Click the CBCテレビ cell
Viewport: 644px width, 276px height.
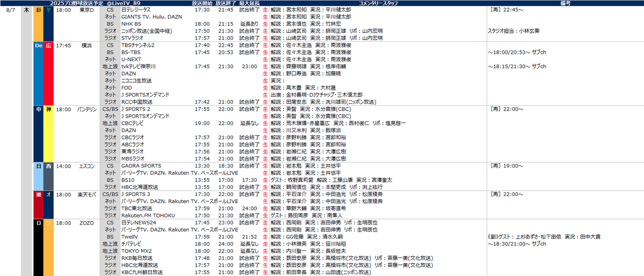click(132, 123)
